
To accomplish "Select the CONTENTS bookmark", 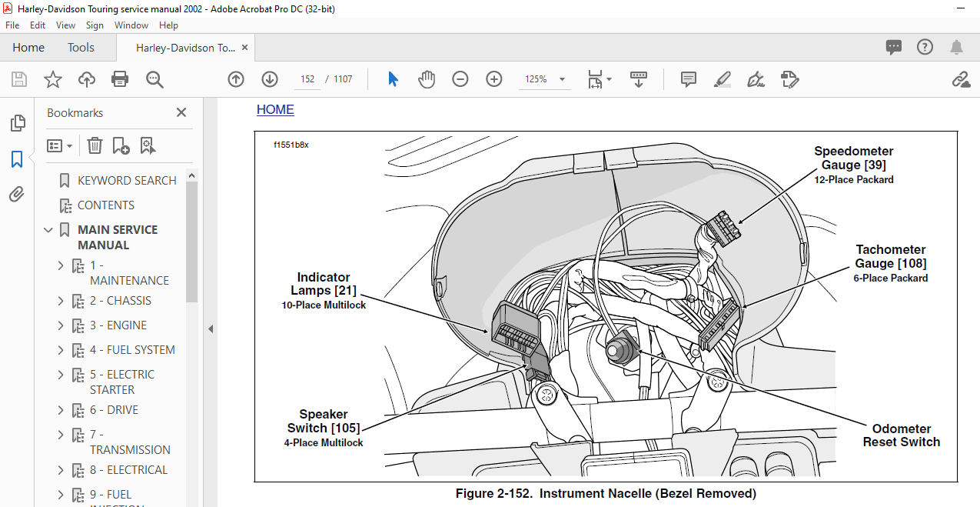I will pos(106,205).
